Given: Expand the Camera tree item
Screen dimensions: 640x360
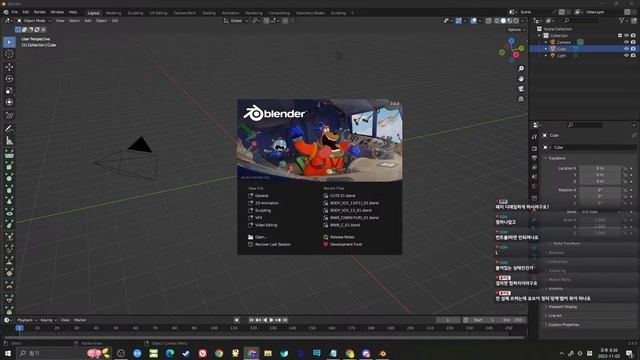Looking at the screenshot, I should (546, 42).
